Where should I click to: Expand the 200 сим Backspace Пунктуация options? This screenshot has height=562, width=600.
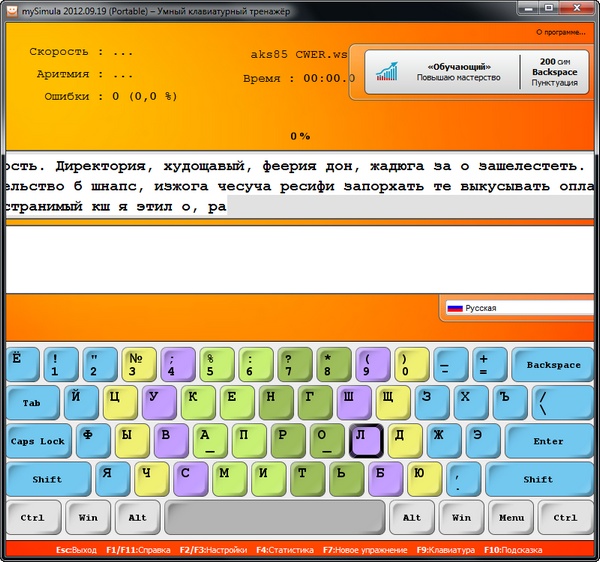tap(554, 73)
